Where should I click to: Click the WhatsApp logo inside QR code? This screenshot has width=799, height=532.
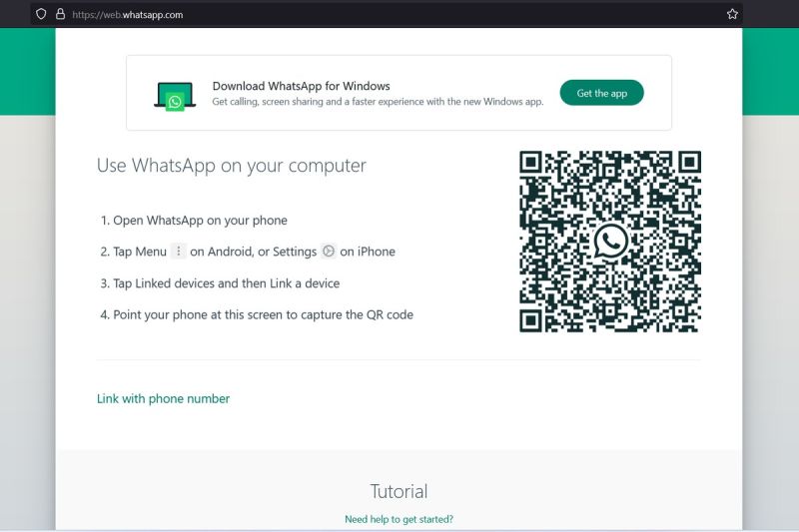tap(610, 242)
